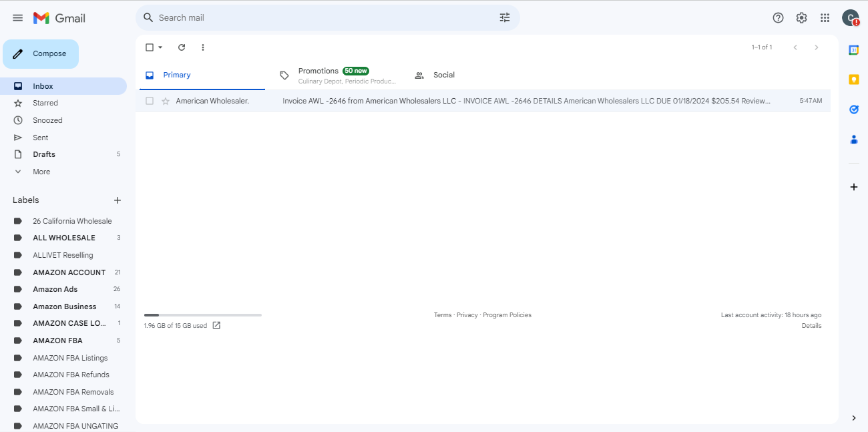868x432 pixels.
Task: Open the Invoice AWL-2646 email
Action: (483, 101)
